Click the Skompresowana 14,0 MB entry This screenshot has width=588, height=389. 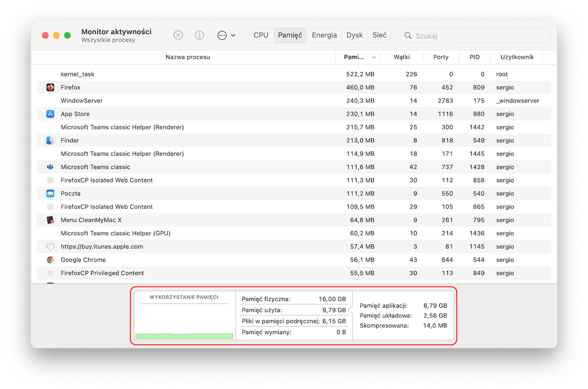(403, 326)
